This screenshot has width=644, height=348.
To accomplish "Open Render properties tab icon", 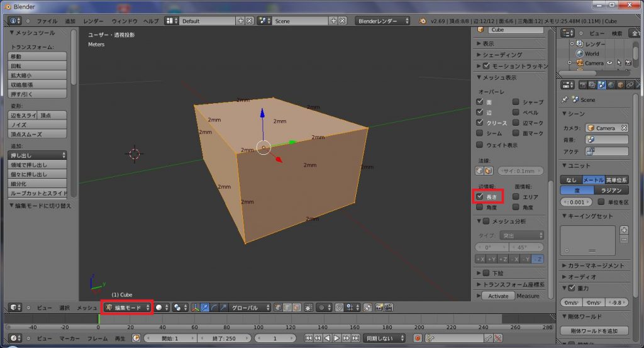I will (583, 85).
